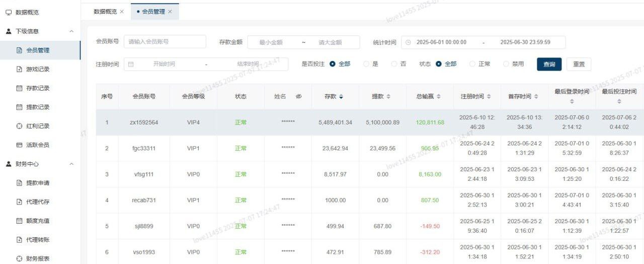Collapse the 财务中心 sidebar group
The height and width of the screenshot is (264, 644).
pos(71,164)
